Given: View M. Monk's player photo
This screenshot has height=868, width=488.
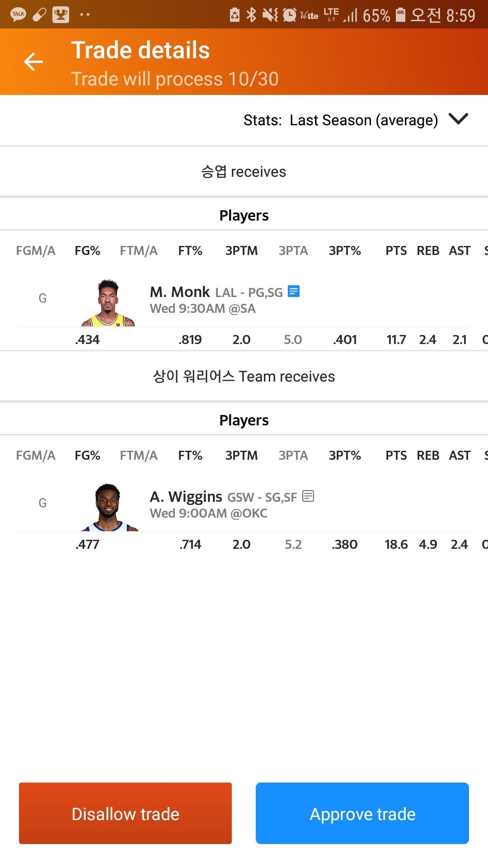Looking at the screenshot, I should (108, 303).
